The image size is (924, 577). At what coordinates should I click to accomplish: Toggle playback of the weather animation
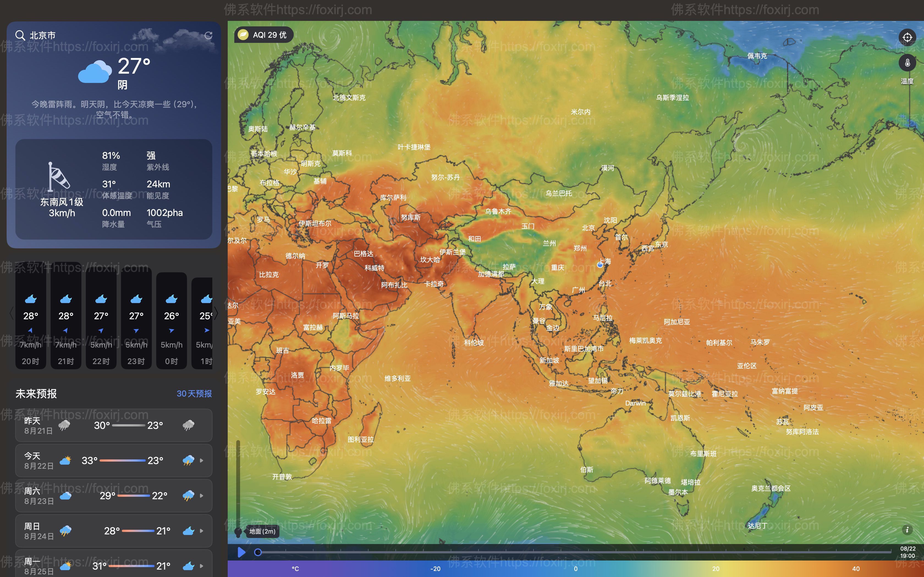(241, 552)
